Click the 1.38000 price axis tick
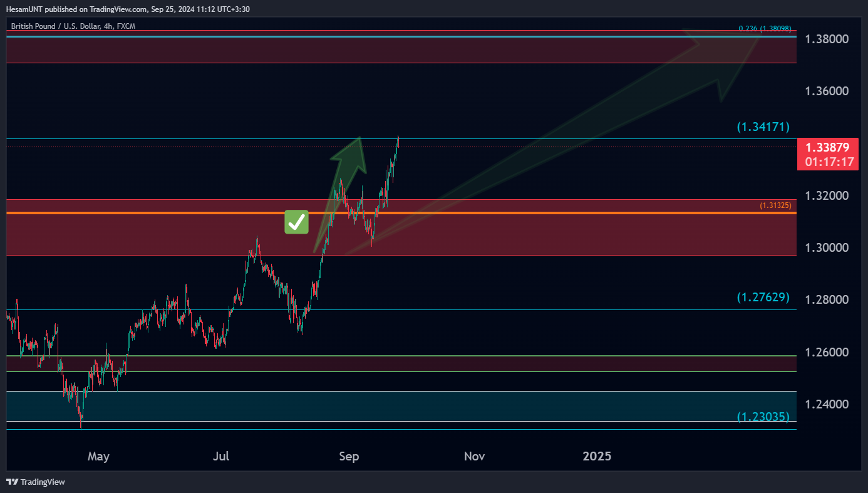The width and height of the screenshot is (868, 493). point(827,39)
